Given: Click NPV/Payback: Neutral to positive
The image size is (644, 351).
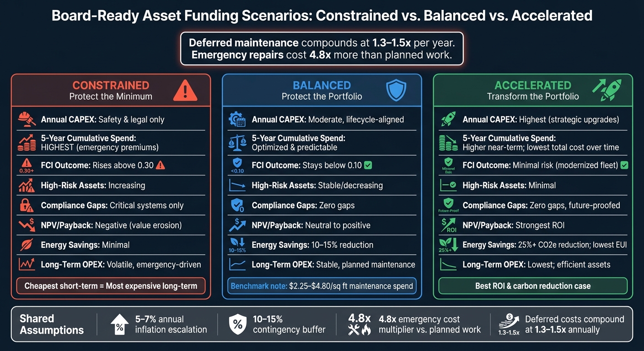Looking at the screenshot, I should (x=311, y=225).
